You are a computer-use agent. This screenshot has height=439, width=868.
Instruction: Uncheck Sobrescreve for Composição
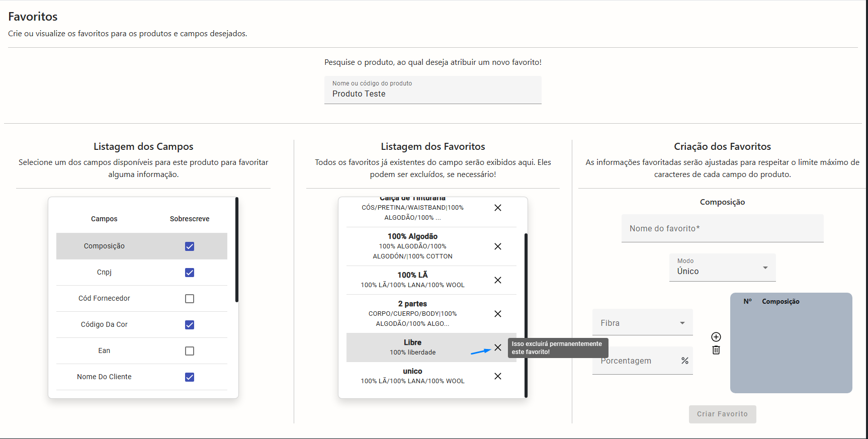[190, 246]
